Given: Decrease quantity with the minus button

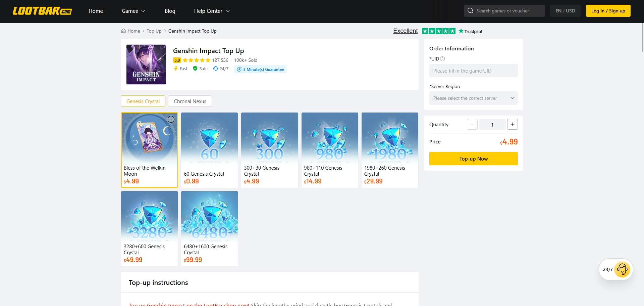Looking at the screenshot, I should pos(472,125).
